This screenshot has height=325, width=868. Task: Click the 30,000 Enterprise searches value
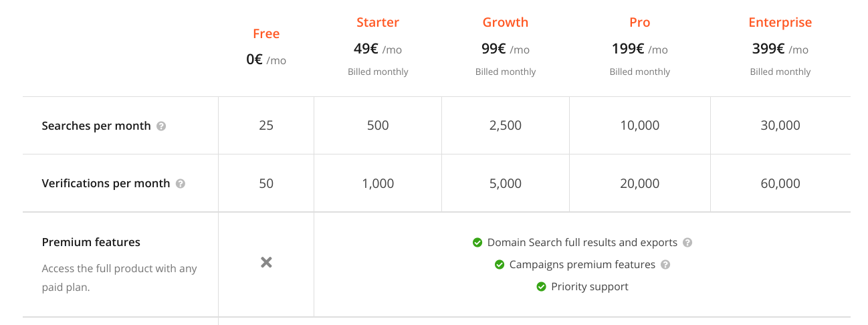780,126
